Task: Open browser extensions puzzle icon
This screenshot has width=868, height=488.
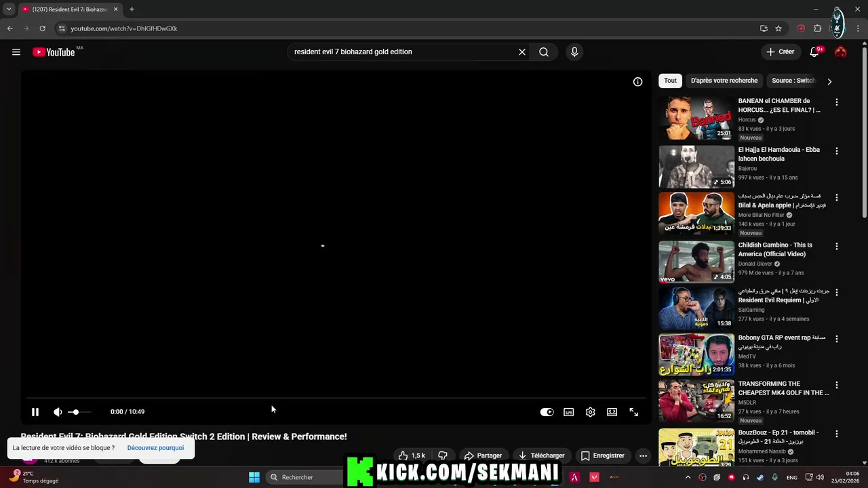Action: click(x=817, y=28)
